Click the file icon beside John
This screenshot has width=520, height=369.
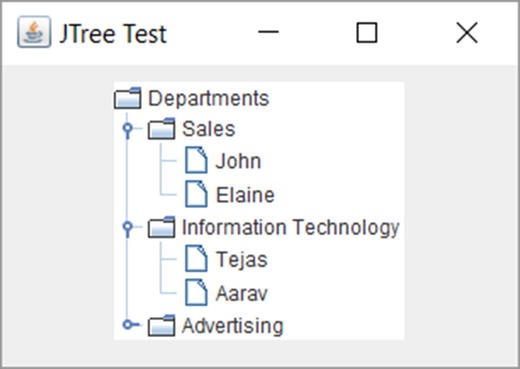click(x=196, y=160)
